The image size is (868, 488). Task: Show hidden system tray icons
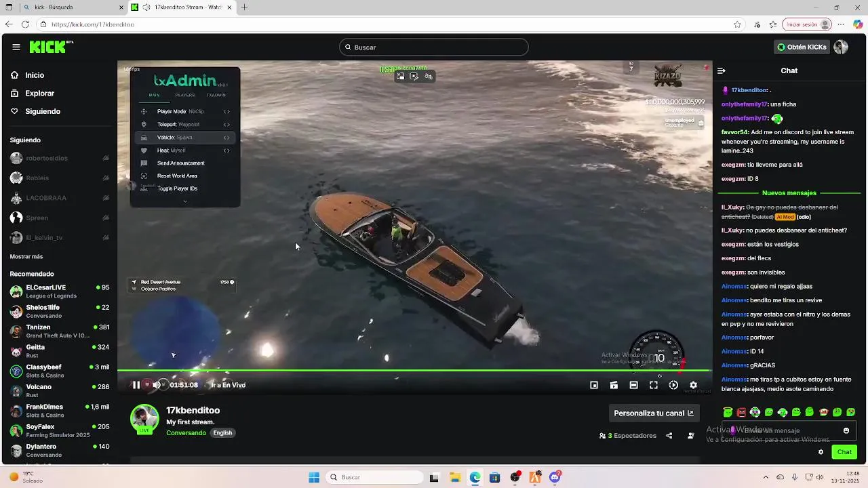pyautogui.click(x=766, y=477)
